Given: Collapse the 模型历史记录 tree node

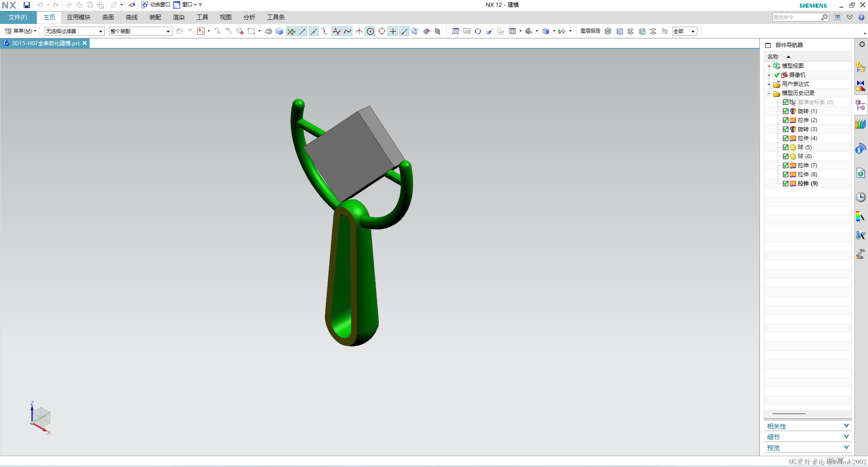Looking at the screenshot, I should tap(769, 93).
